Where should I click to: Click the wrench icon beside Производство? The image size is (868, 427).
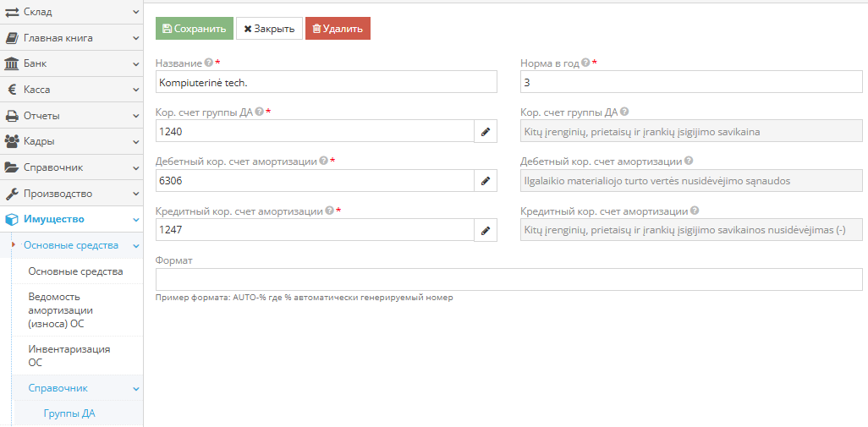point(12,194)
